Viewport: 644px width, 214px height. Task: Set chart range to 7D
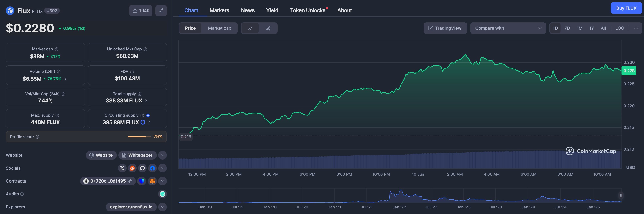567,28
